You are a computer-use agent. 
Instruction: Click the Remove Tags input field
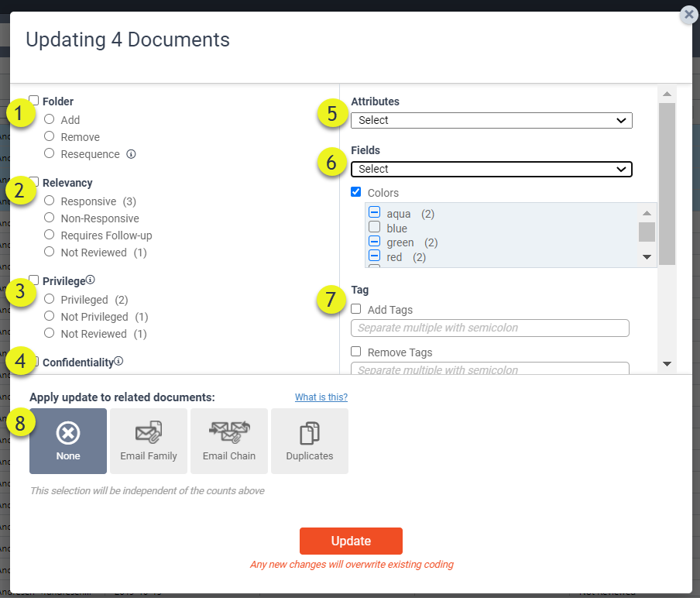coord(490,369)
